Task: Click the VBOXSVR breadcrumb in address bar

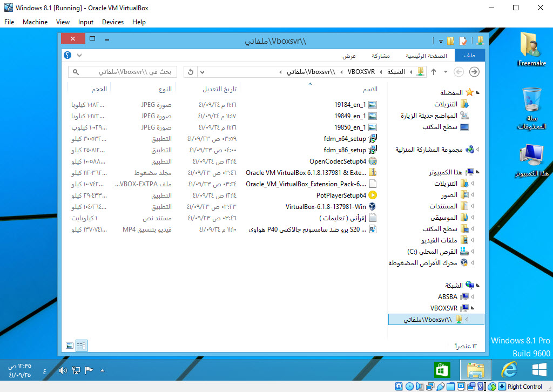Action: [x=361, y=72]
